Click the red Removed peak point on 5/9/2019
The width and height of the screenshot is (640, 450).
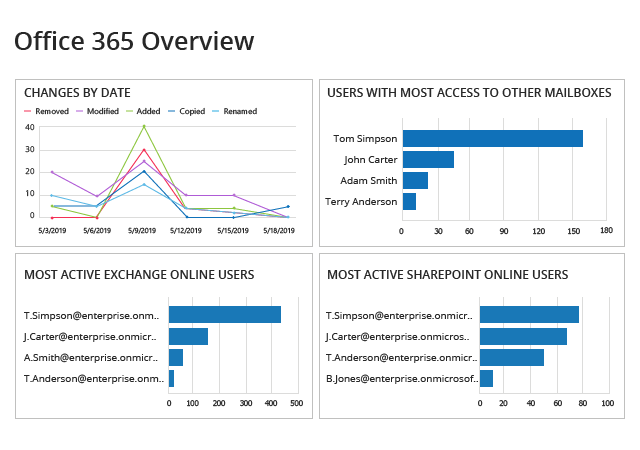pos(144,149)
